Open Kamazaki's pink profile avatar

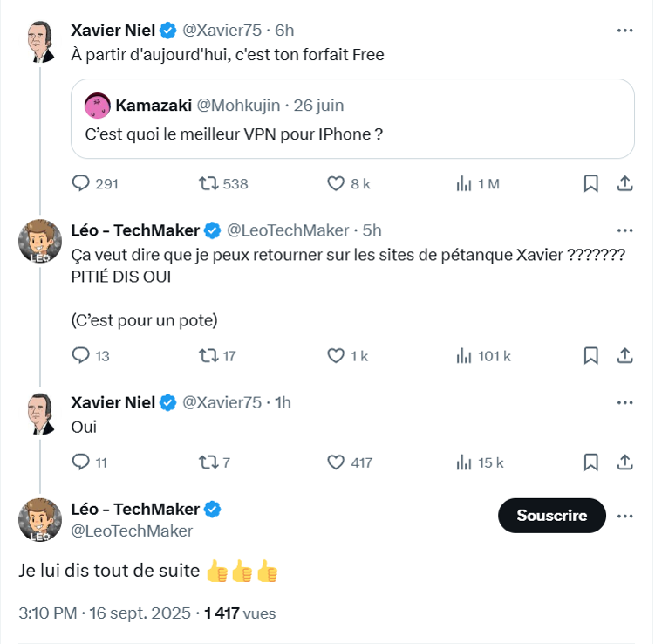pyautogui.click(x=97, y=106)
